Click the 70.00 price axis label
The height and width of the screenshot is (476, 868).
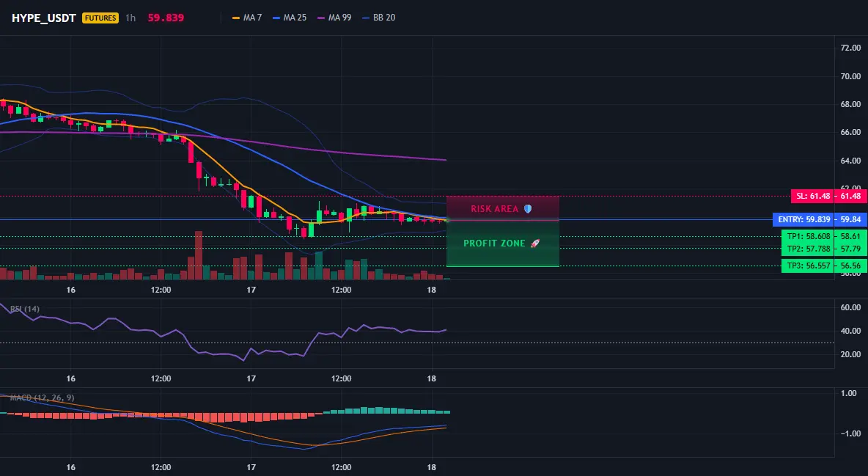coord(850,76)
